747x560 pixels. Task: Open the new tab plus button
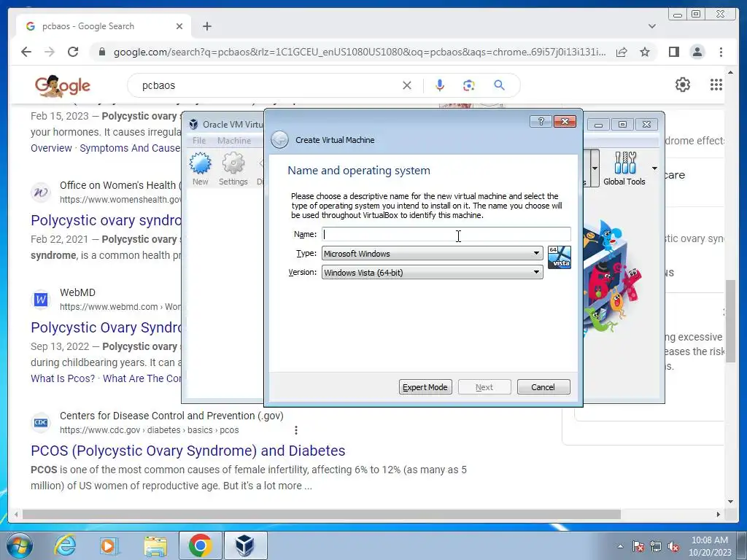click(x=206, y=26)
